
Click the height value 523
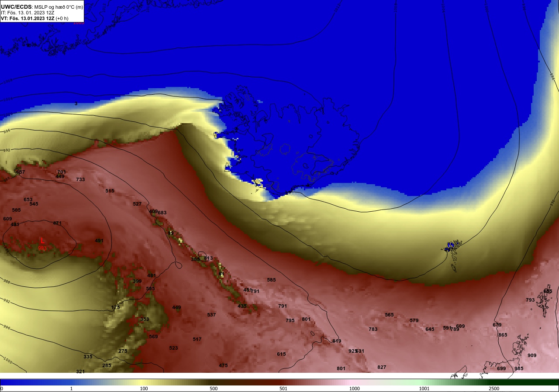(173, 348)
